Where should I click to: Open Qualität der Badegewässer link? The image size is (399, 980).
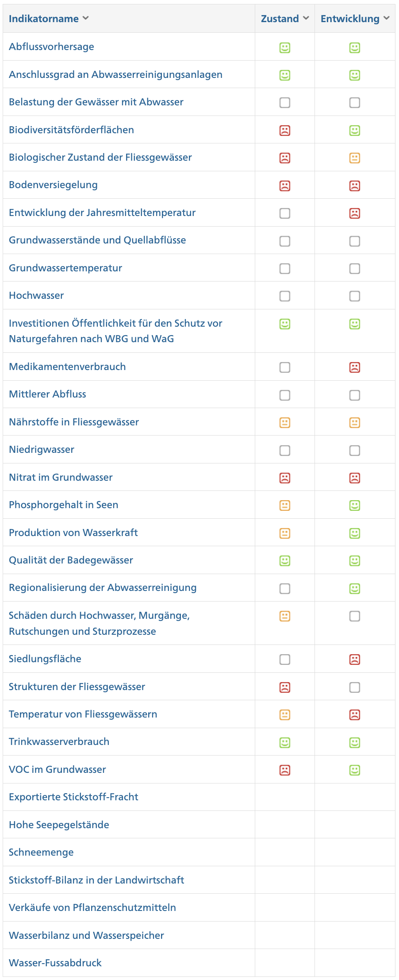[71, 560]
